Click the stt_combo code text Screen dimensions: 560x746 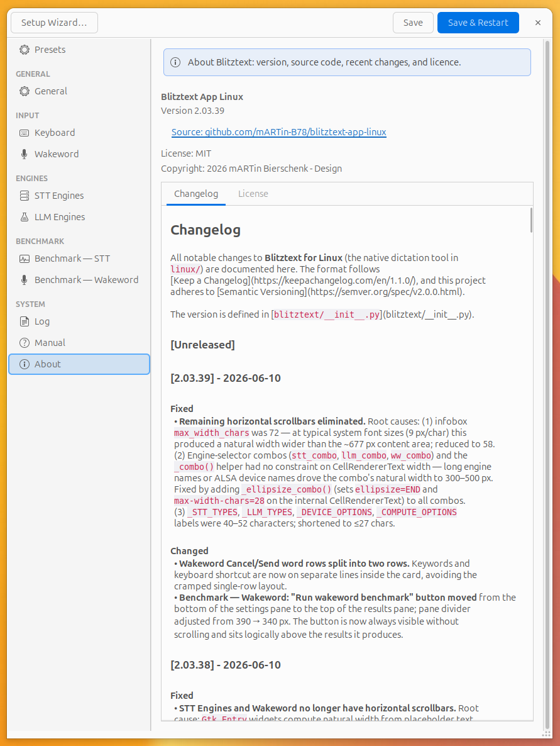pyautogui.click(x=314, y=456)
